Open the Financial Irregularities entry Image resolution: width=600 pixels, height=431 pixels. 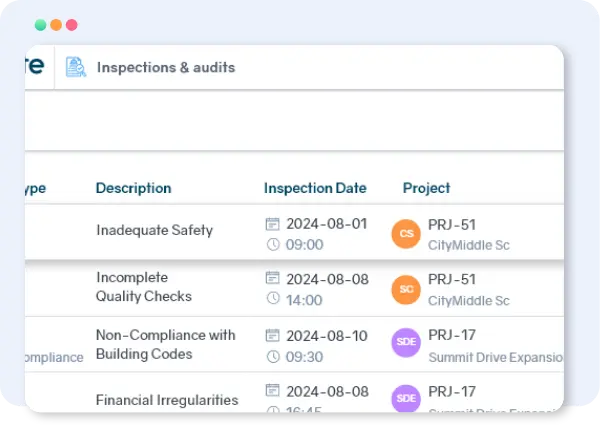[167, 400]
